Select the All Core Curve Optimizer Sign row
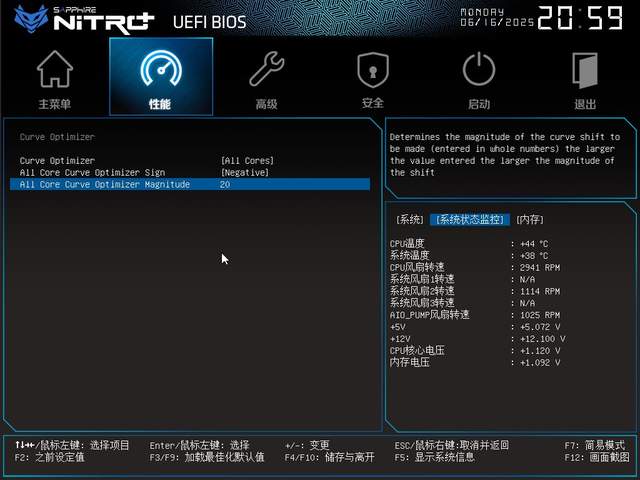 pos(190,172)
